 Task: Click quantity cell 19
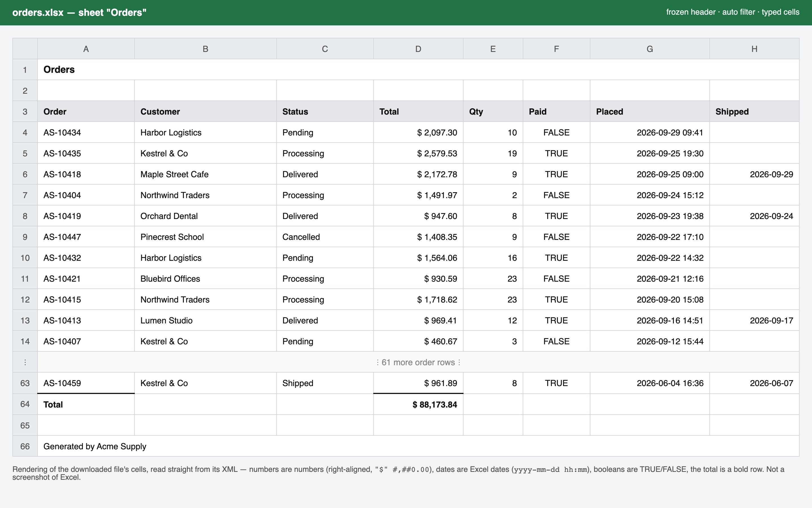coord(493,153)
